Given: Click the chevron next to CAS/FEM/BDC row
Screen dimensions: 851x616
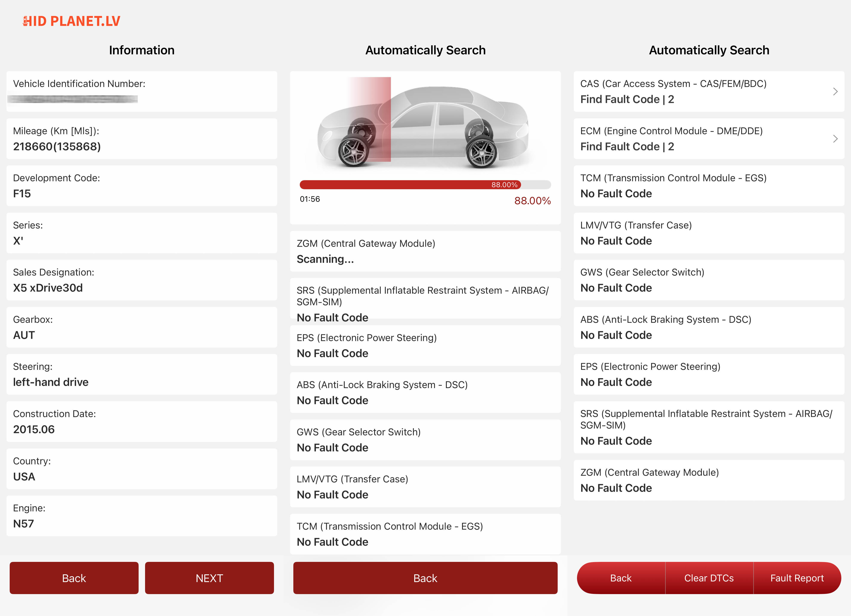Looking at the screenshot, I should pyautogui.click(x=835, y=91).
